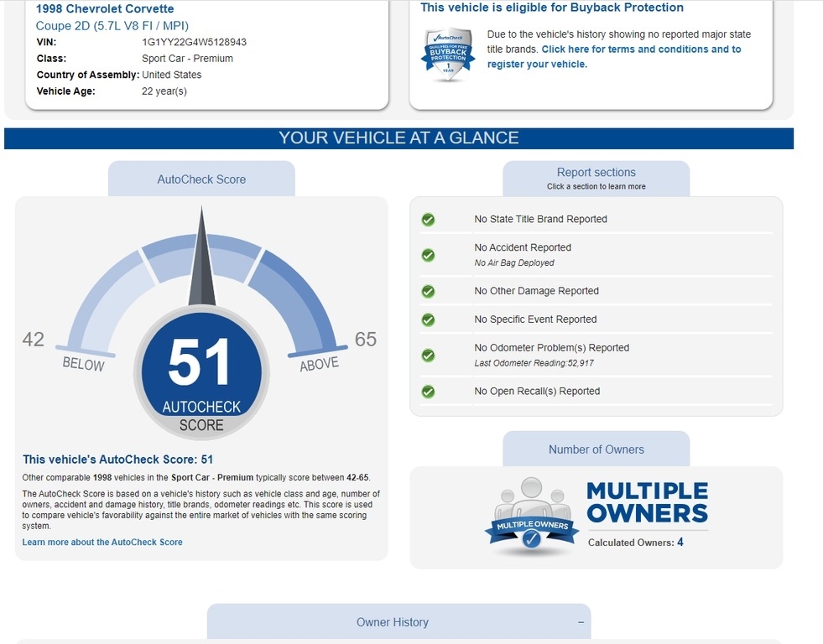Click green checkmark beside No Specific Event Reported
Screen dimensions: 823x644
click(428, 319)
